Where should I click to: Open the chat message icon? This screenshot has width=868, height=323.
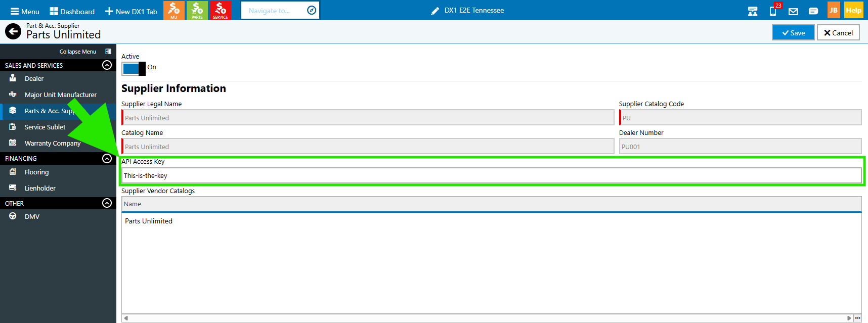(x=813, y=11)
